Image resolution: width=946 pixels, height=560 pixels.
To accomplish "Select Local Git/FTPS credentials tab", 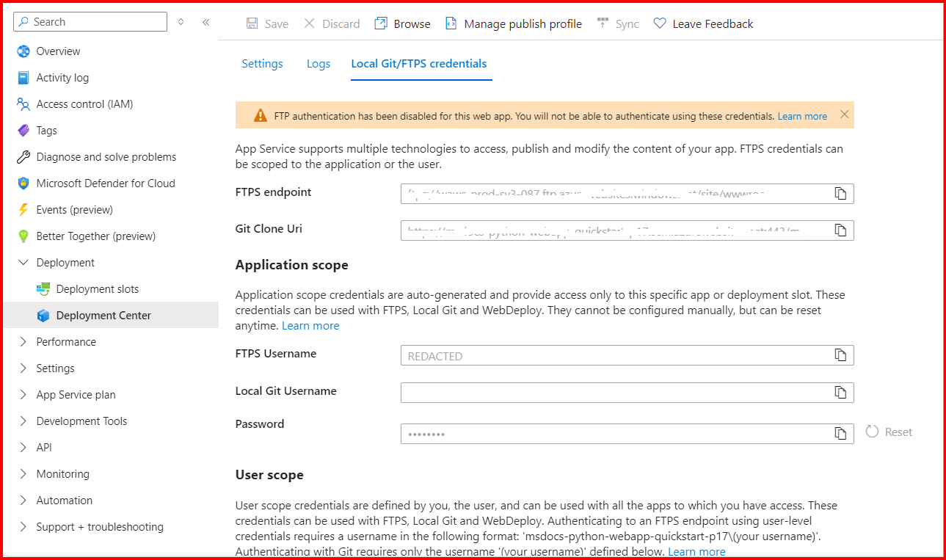I will point(419,64).
